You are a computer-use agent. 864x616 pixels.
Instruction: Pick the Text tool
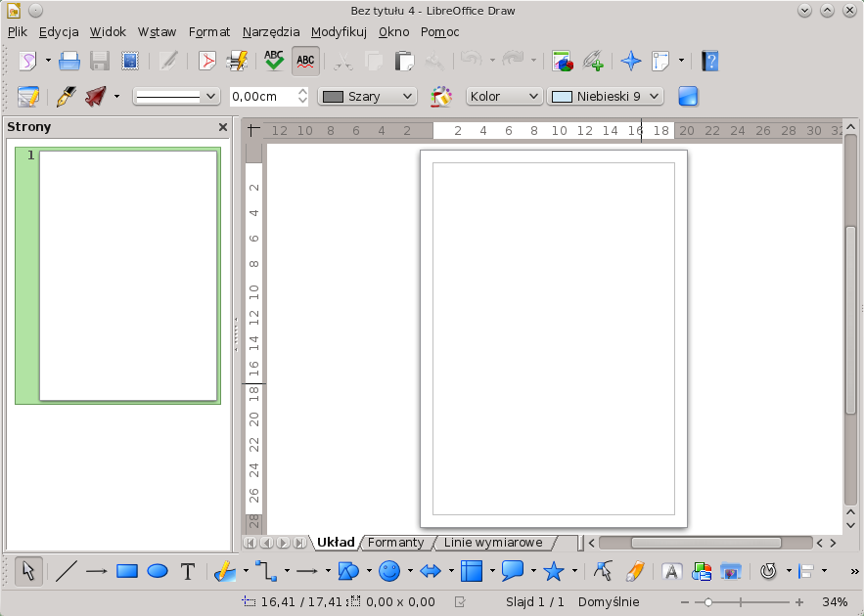click(x=188, y=572)
